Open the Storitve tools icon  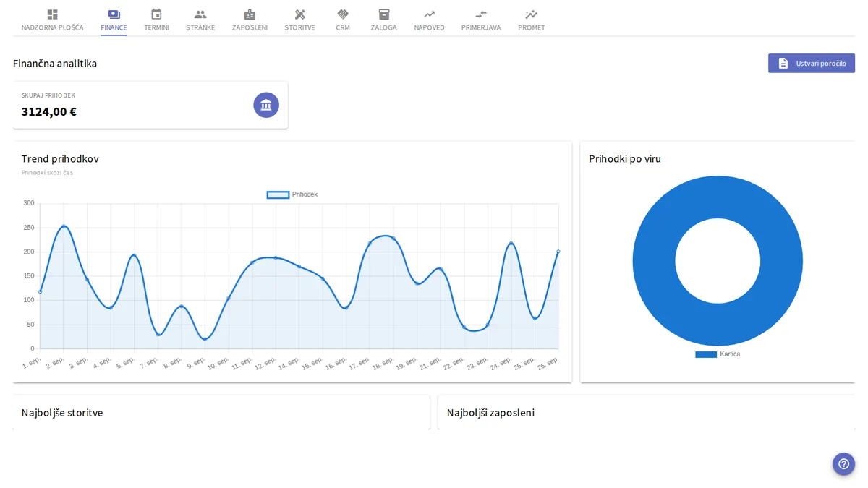299,14
